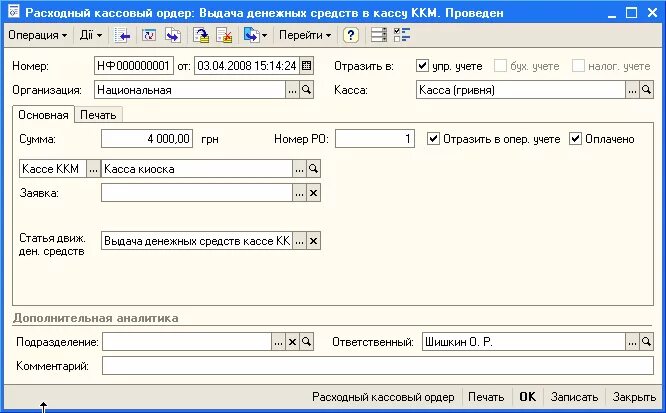Click the Касса киоска field
This screenshot has height=413, width=666.
(197, 169)
